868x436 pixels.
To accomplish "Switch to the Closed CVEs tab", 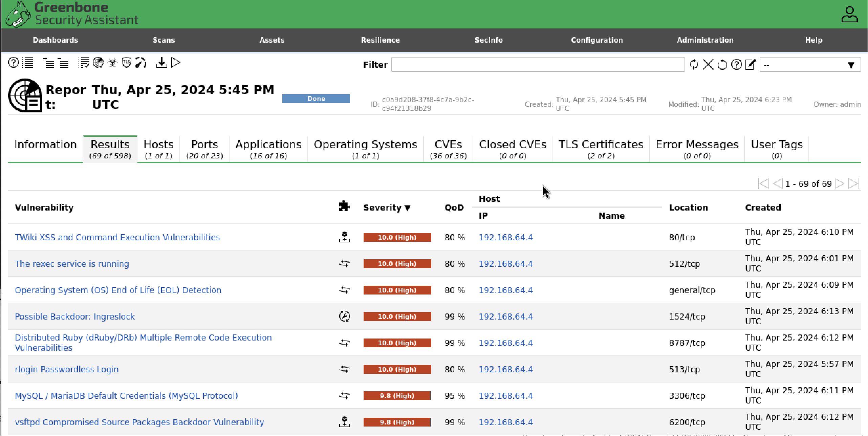I will coord(513,149).
